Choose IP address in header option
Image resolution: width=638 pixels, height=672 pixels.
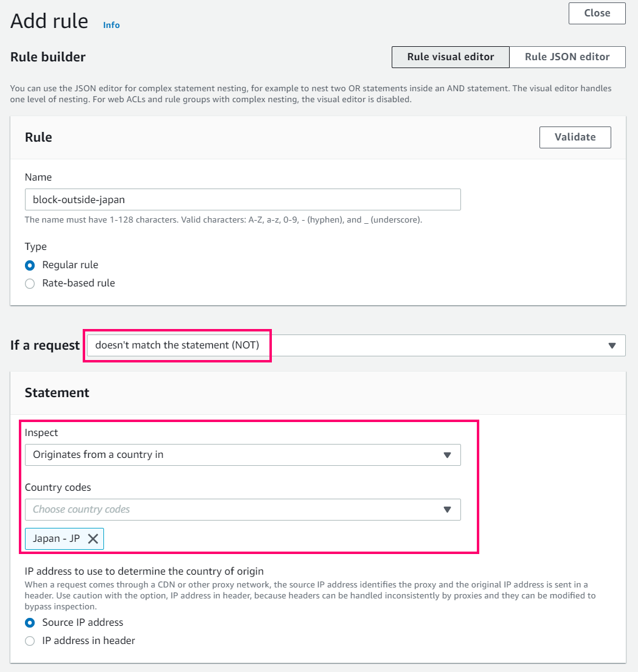[x=30, y=641]
